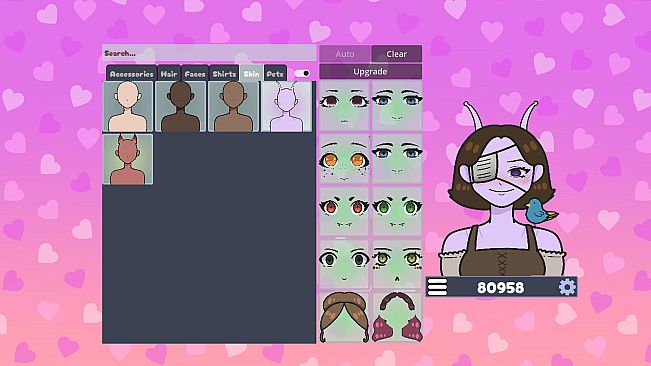The height and width of the screenshot is (366, 651).
Task: Click the Clear button
Action: tap(396, 54)
